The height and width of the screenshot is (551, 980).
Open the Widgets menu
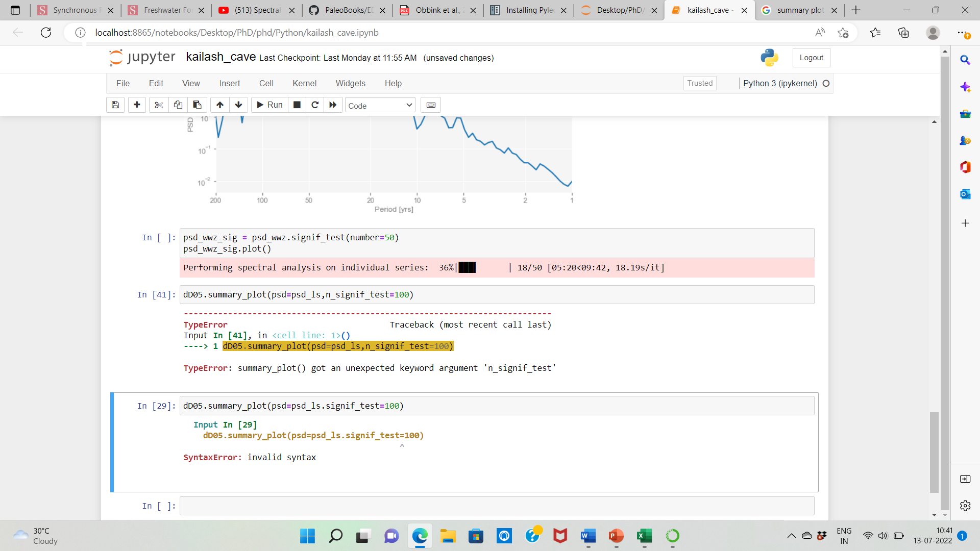[351, 83]
